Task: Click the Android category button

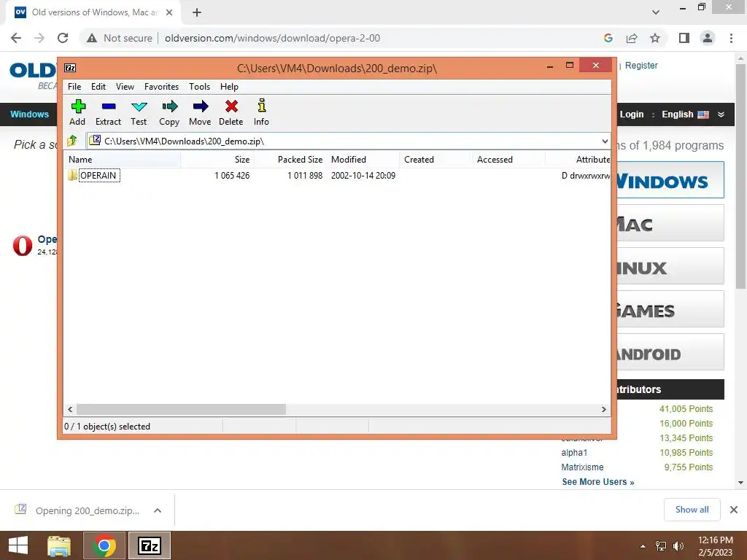Action: (x=671, y=352)
